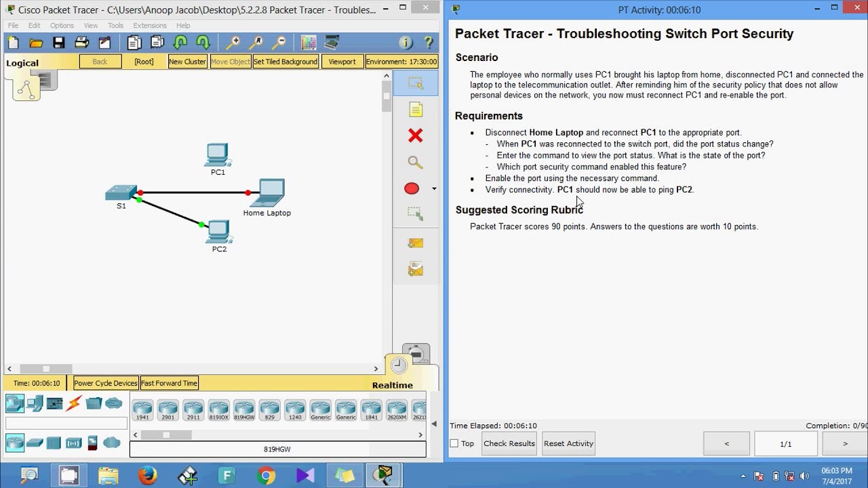Click PC1 in the workspace
868x488 pixels.
[218, 155]
